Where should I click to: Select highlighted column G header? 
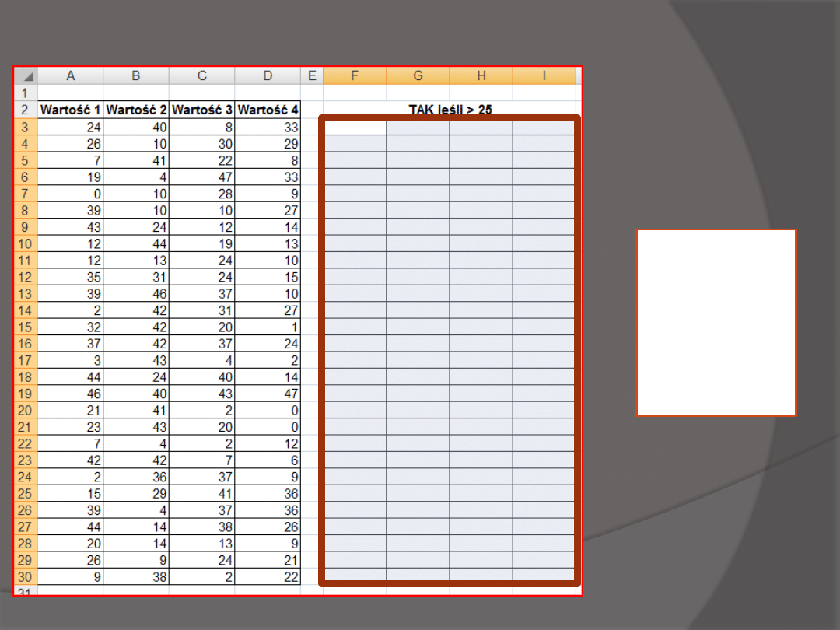(x=418, y=75)
